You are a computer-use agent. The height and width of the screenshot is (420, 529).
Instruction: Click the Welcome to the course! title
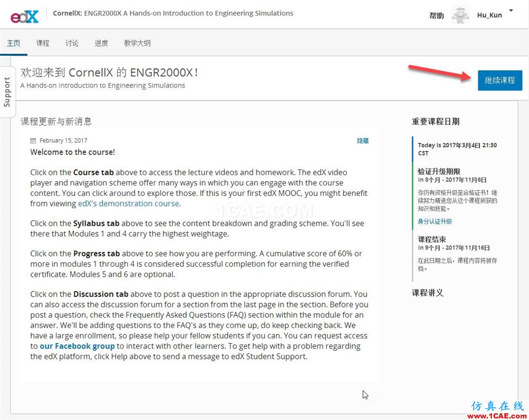pyautogui.click(x=72, y=152)
